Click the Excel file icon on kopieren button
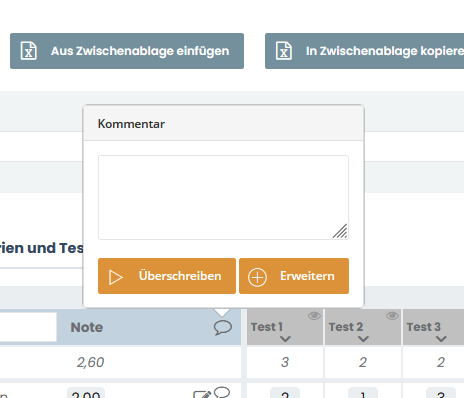The image size is (464, 398). [284, 51]
